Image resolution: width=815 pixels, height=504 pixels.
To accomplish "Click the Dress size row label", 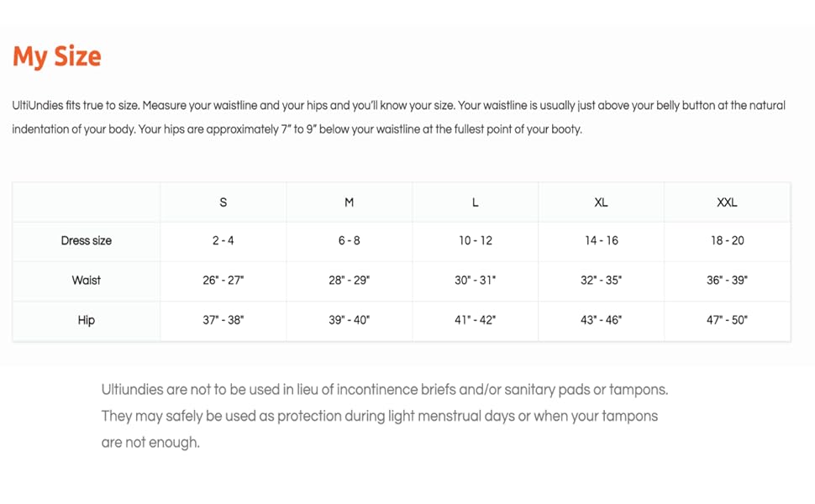I will tap(86, 241).
